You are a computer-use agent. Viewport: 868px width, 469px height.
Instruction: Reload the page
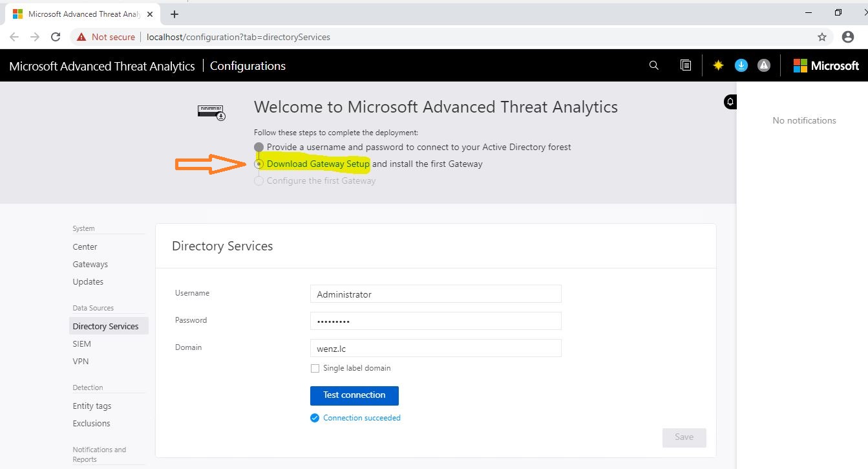point(56,37)
